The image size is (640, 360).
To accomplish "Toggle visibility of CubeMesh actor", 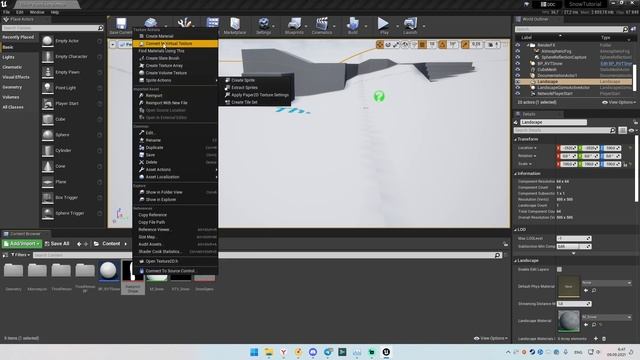I will (x=518, y=70).
